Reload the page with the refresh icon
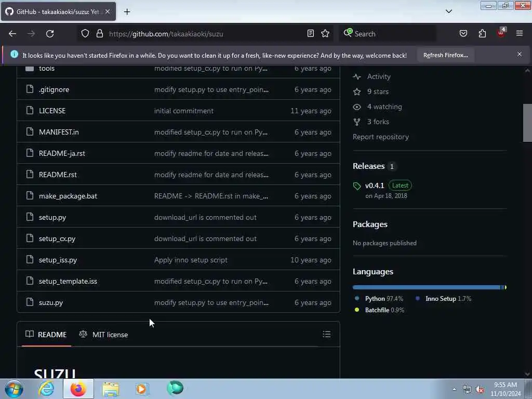This screenshot has height=399, width=532. pyautogui.click(x=50, y=34)
